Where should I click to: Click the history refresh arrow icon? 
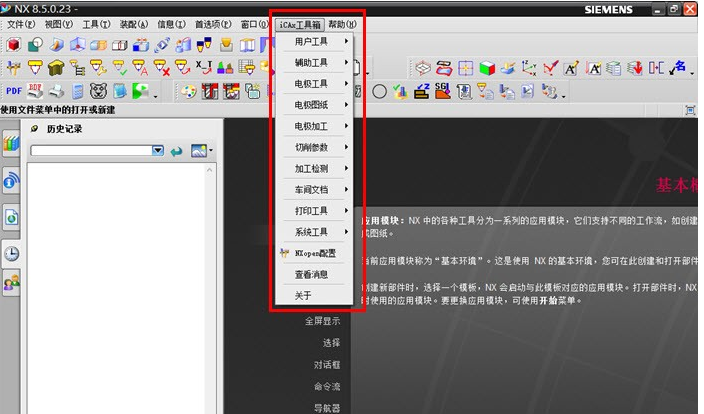click(177, 150)
